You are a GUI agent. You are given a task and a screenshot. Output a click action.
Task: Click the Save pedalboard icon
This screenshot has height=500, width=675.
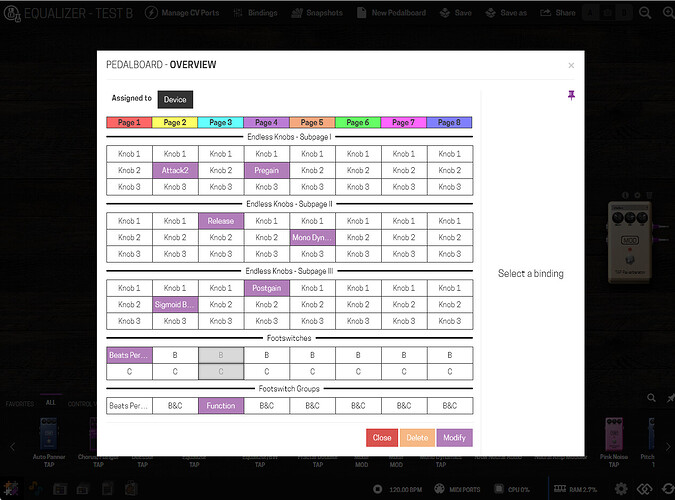coord(444,13)
